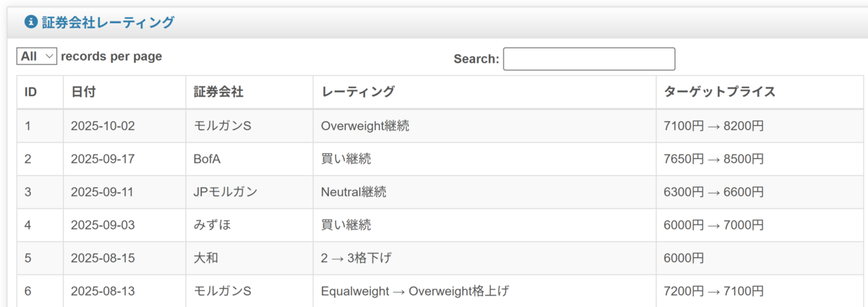The height and width of the screenshot is (307, 868).
Task: Select the みずほ company cell
Action: tap(250, 225)
